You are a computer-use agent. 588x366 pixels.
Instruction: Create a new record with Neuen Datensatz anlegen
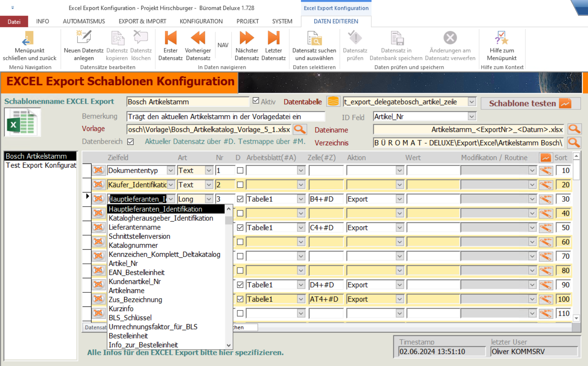click(x=84, y=39)
